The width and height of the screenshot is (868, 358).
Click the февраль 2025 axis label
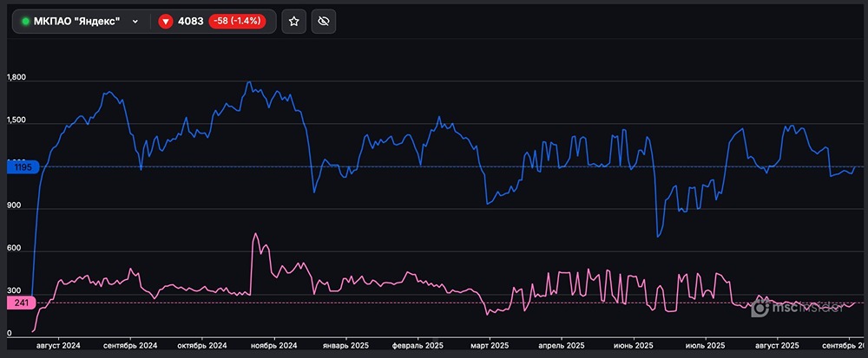418,345
